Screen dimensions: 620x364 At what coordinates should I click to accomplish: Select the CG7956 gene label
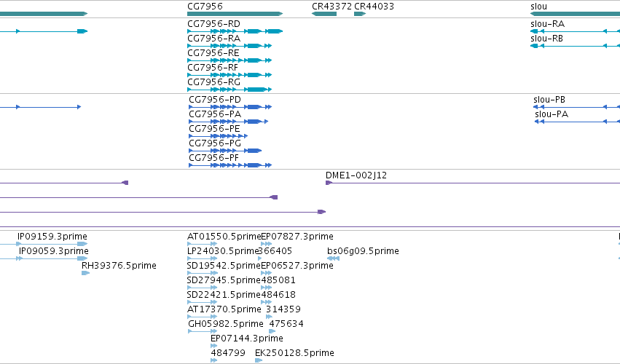pos(205,7)
